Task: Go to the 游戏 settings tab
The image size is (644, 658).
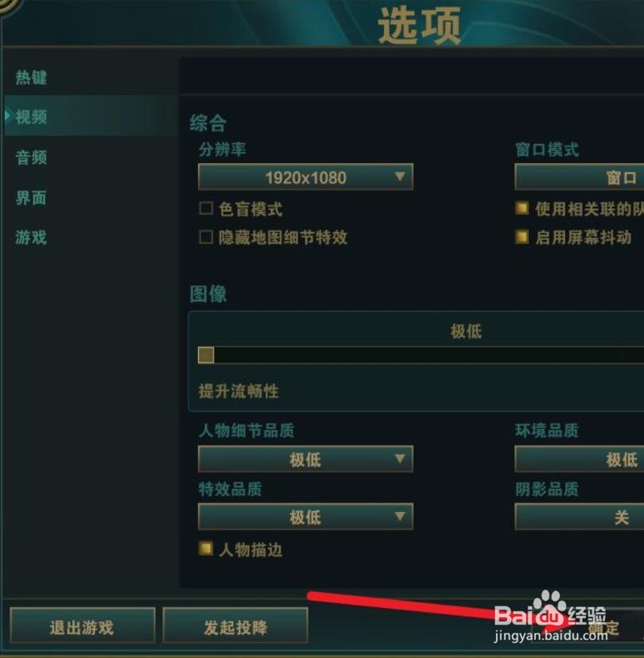Action: pyautogui.click(x=31, y=238)
